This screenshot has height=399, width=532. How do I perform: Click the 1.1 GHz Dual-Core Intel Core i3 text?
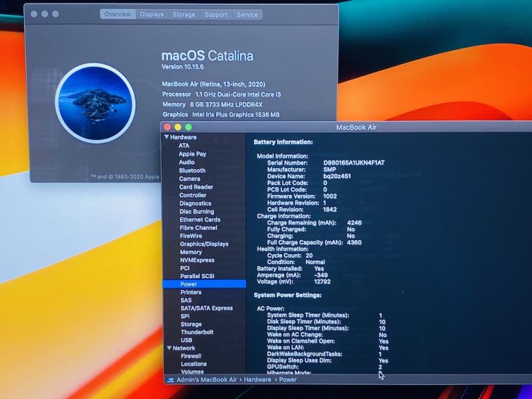point(238,94)
